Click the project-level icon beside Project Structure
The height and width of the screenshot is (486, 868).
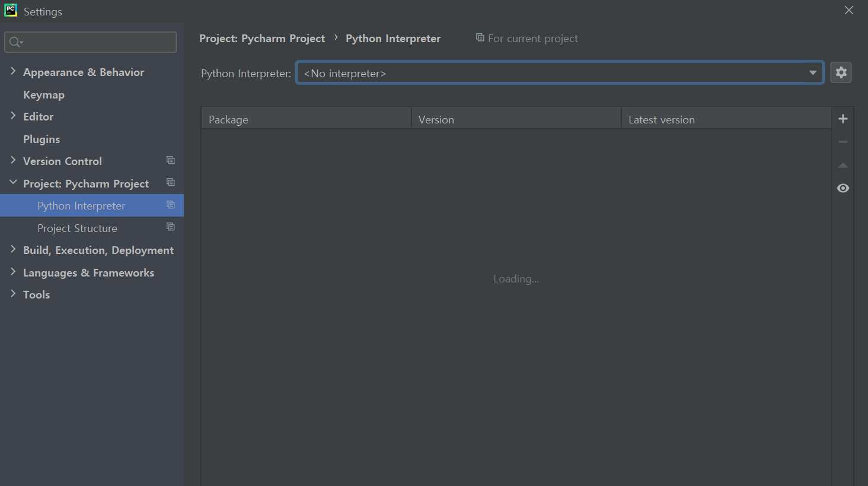pyautogui.click(x=171, y=227)
